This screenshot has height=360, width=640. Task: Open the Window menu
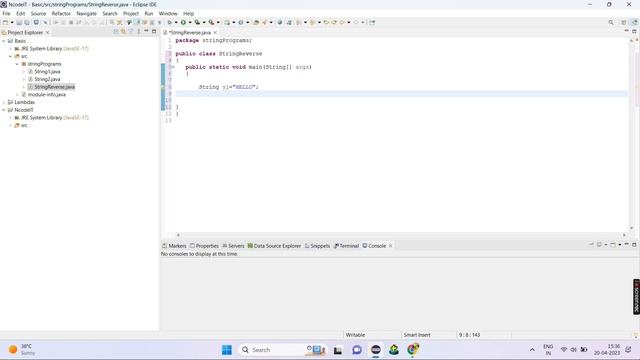168,13
